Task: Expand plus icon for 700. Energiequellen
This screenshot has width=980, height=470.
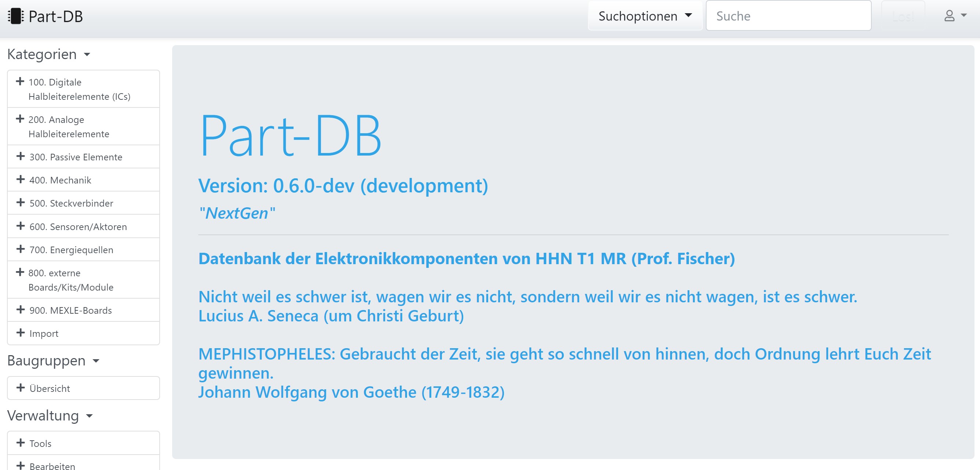Action: tap(21, 249)
